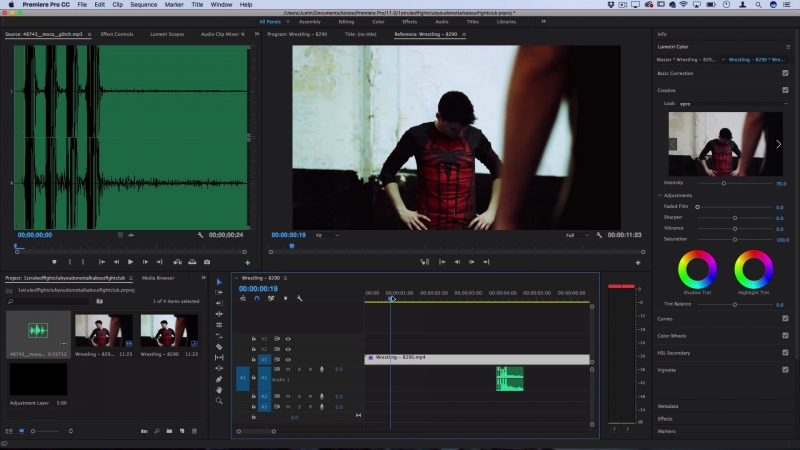Switch to Color workspace
The height and width of the screenshot is (450, 800).
point(378,22)
